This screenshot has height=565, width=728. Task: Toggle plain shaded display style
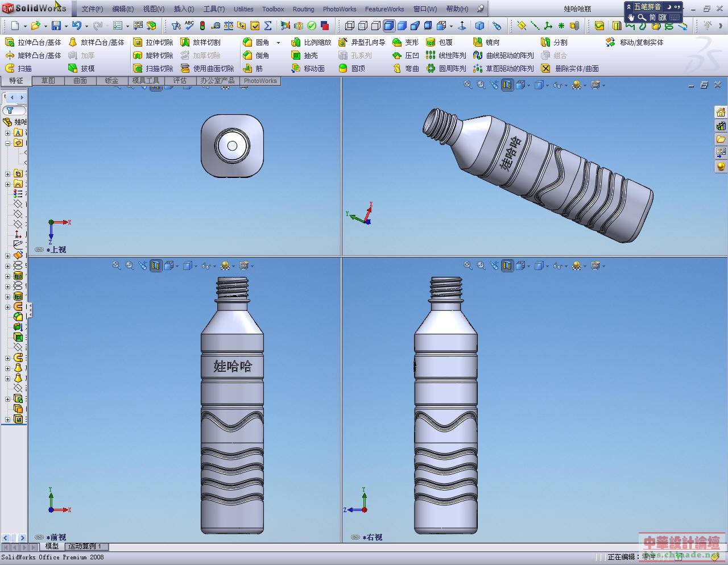coord(402,26)
